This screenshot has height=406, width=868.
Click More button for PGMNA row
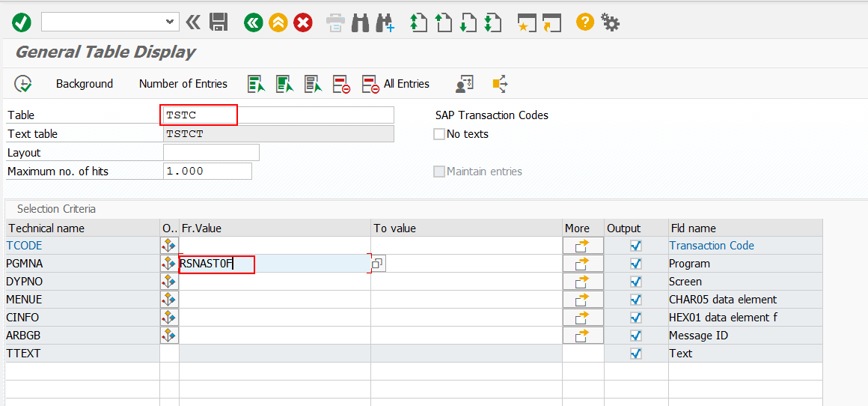click(583, 264)
